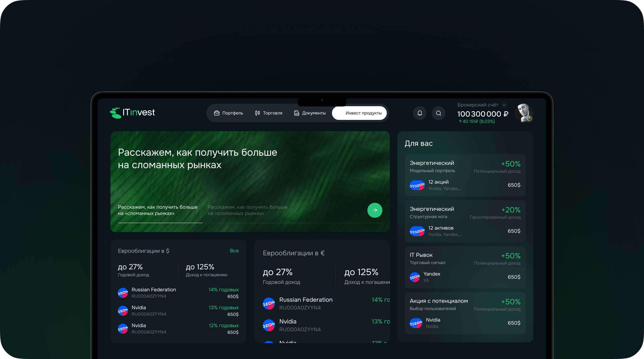Screen dimensions: 644x359
Task: Click the ITinvest logo
Action: point(132,113)
